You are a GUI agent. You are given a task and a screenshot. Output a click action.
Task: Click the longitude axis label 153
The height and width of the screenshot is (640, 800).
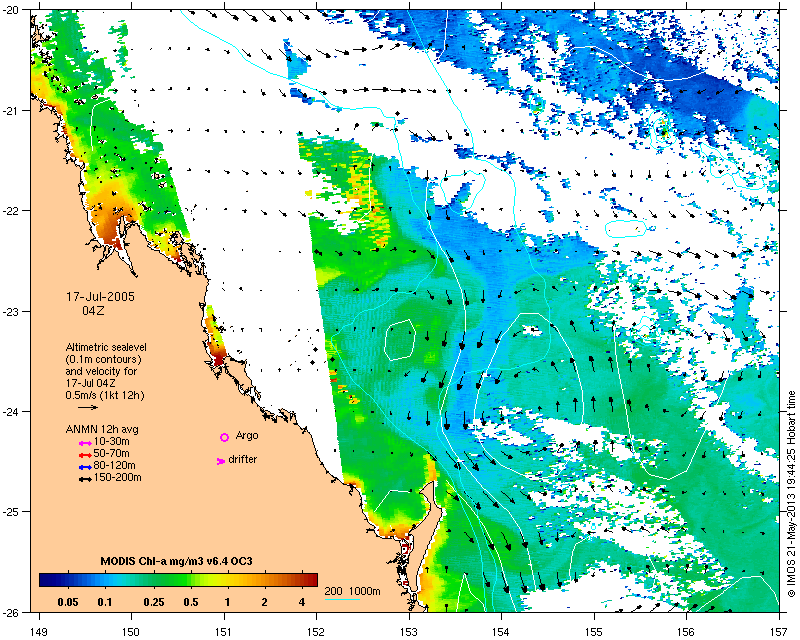pos(409,632)
